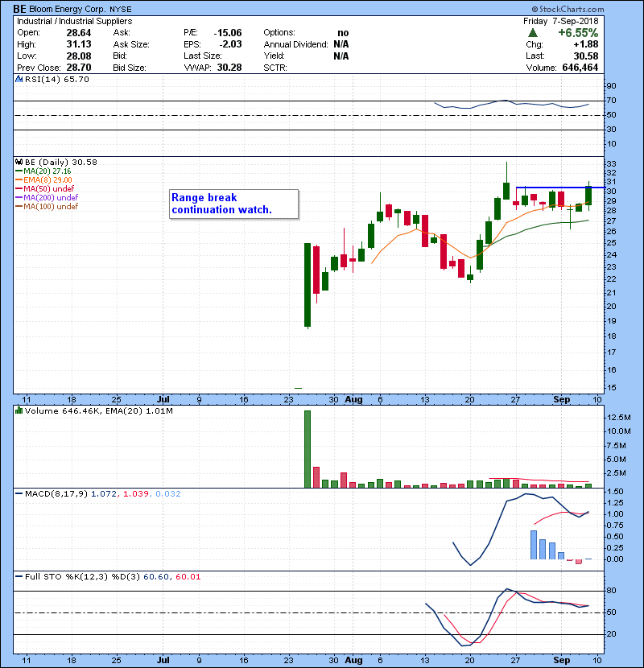Click the MACD histogram value 0.032
This screenshot has height=668, width=644.
pos(168,494)
